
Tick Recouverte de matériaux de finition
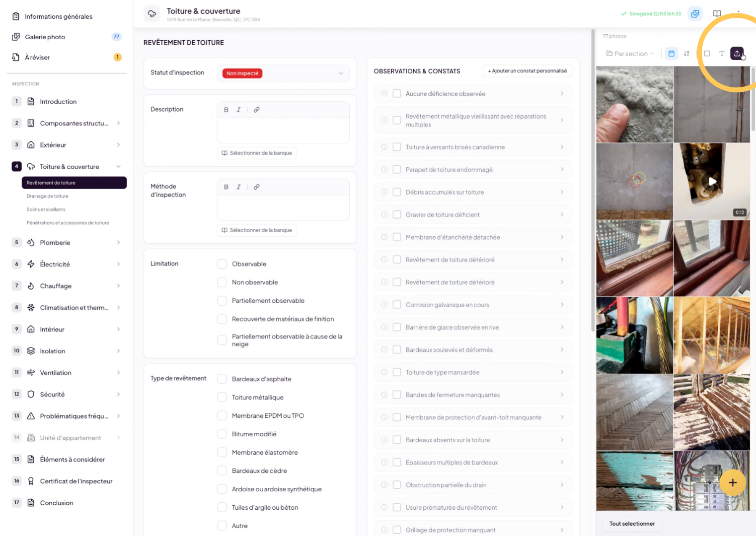(222, 319)
